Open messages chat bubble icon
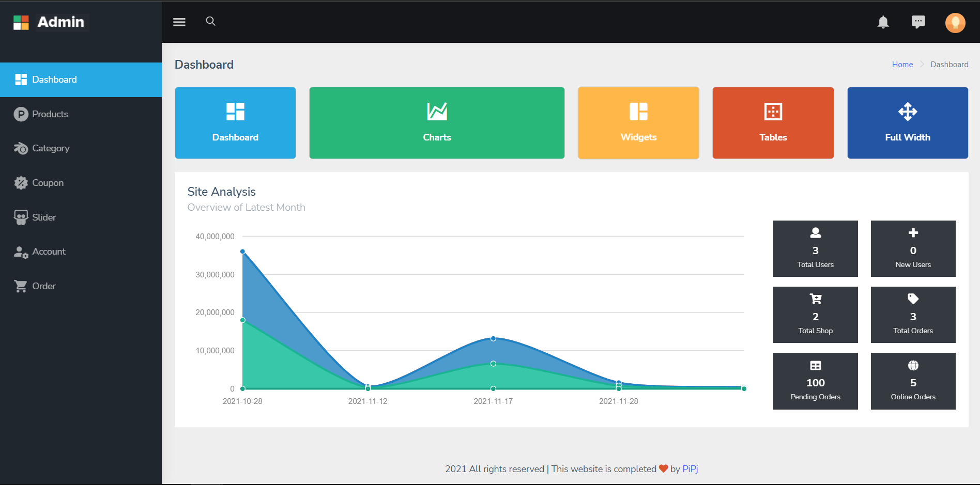This screenshot has height=485, width=980. (x=918, y=22)
